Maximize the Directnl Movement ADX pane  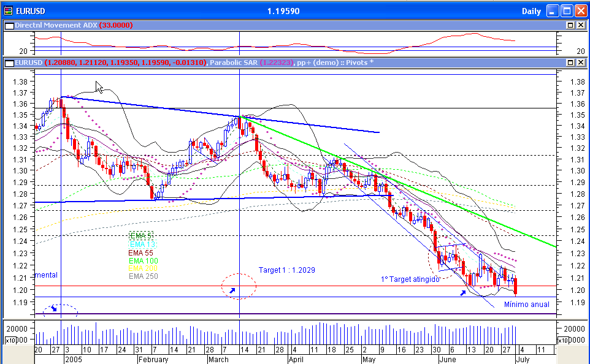(571, 25)
